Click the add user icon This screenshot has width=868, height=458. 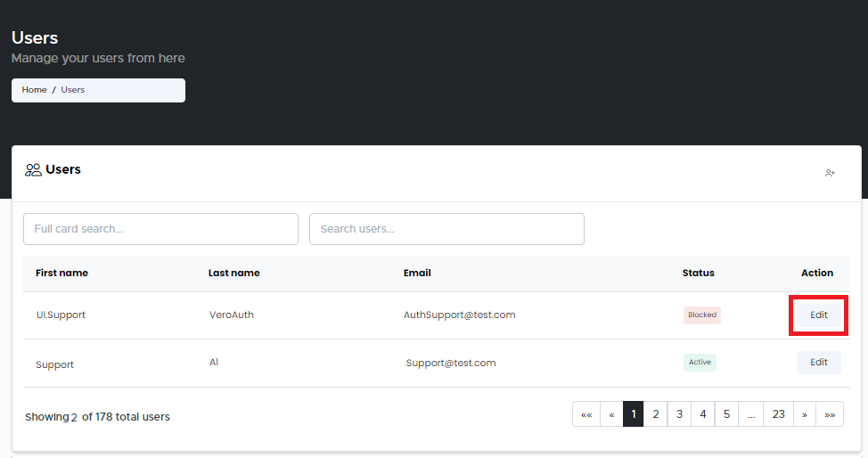click(830, 173)
